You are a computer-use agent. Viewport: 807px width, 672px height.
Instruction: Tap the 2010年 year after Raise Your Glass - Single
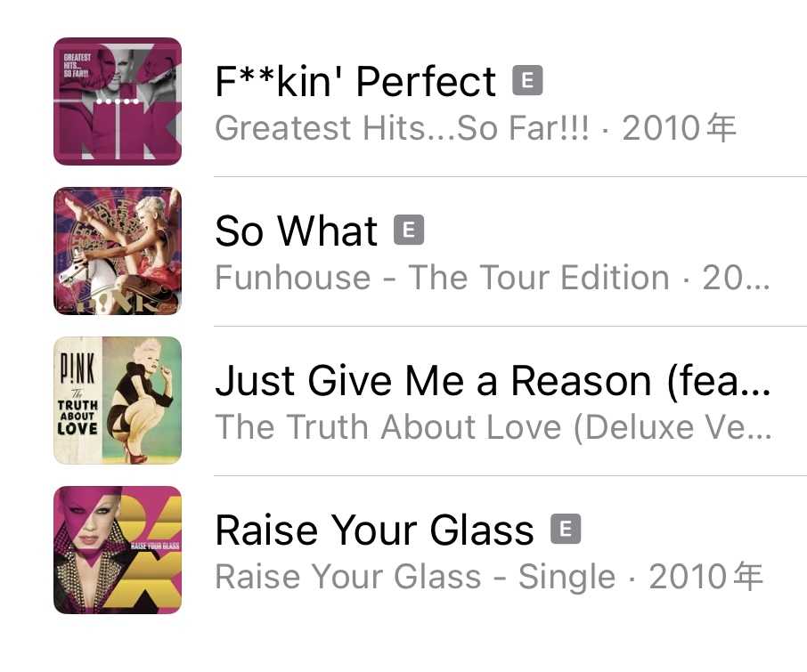tap(705, 578)
